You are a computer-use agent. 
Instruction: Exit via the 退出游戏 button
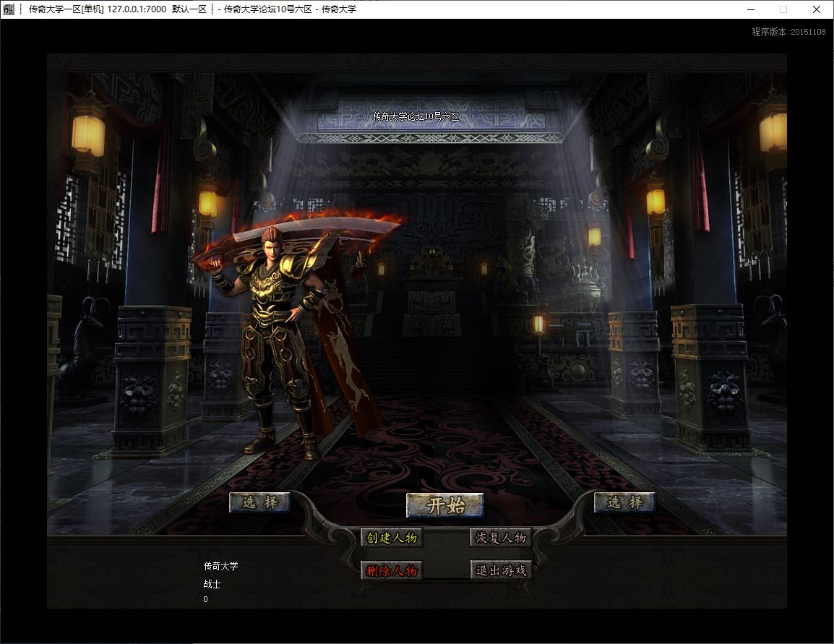(x=501, y=570)
